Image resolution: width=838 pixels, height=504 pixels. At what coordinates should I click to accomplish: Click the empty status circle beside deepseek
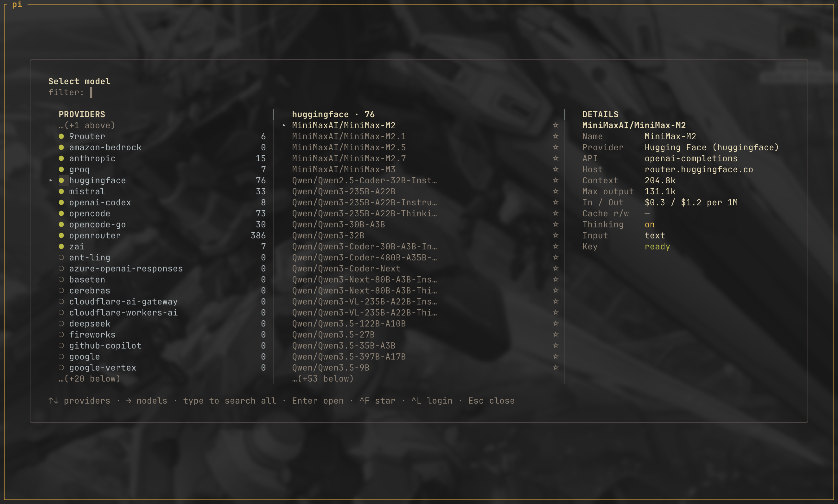click(61, 324)
